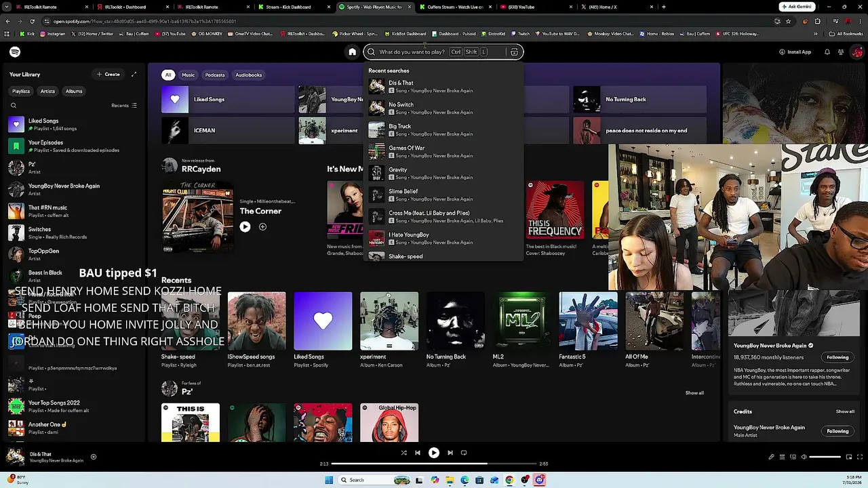Open the profile avatar menu

[x=857, y=52]
